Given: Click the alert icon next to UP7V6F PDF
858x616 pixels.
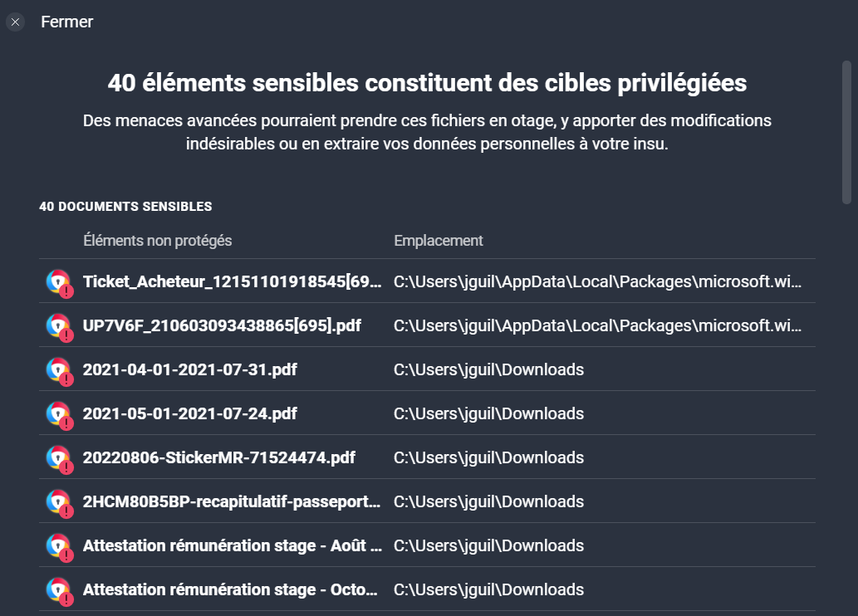Looking at the screenshot, I should tap(57, 325).
